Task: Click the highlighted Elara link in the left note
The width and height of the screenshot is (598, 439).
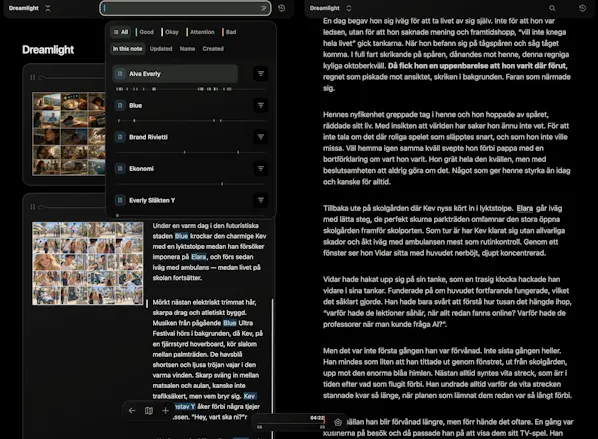Action: click(199, 257)
